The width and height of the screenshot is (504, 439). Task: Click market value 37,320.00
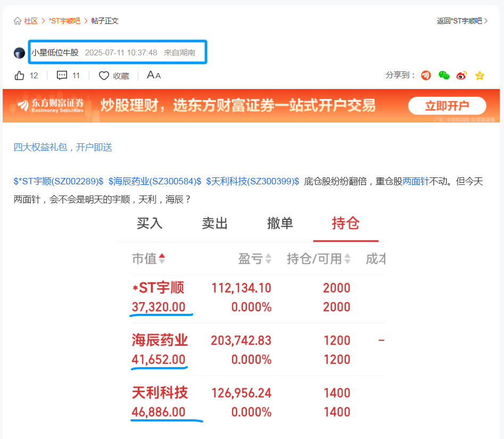pos(159,307)
